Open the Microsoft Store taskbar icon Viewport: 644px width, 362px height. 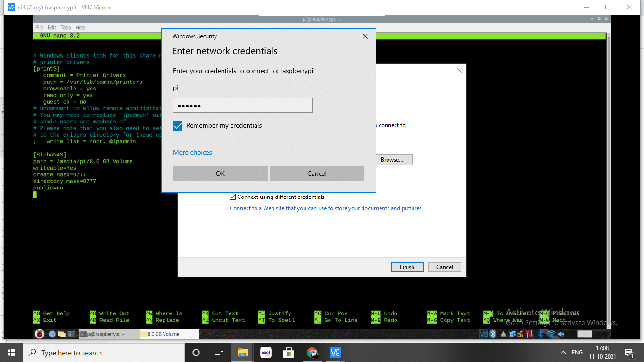pos(289,353)
